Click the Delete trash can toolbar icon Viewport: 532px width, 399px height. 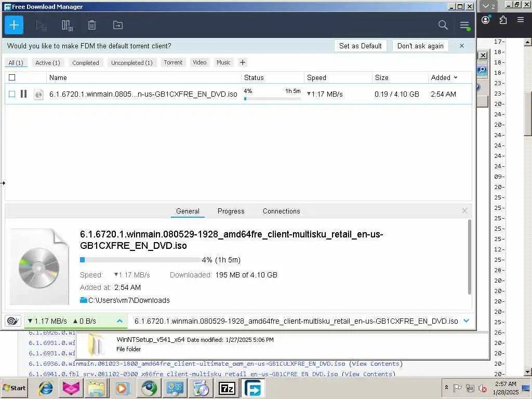pyautogui.click(x=92, y=25)
